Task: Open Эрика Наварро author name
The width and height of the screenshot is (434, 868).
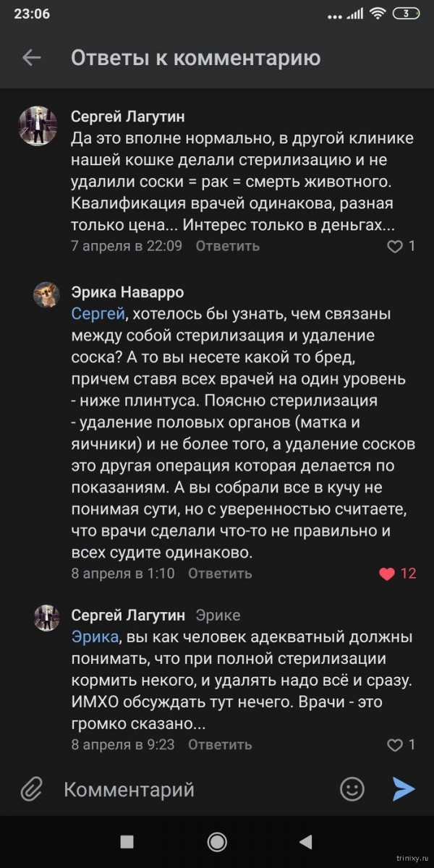Action: [127, 292]
